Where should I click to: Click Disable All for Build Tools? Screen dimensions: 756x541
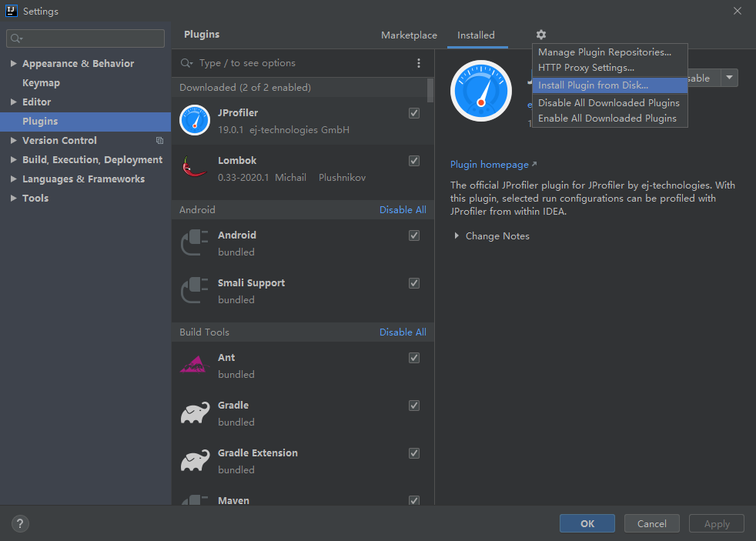[x=403, y=332]
